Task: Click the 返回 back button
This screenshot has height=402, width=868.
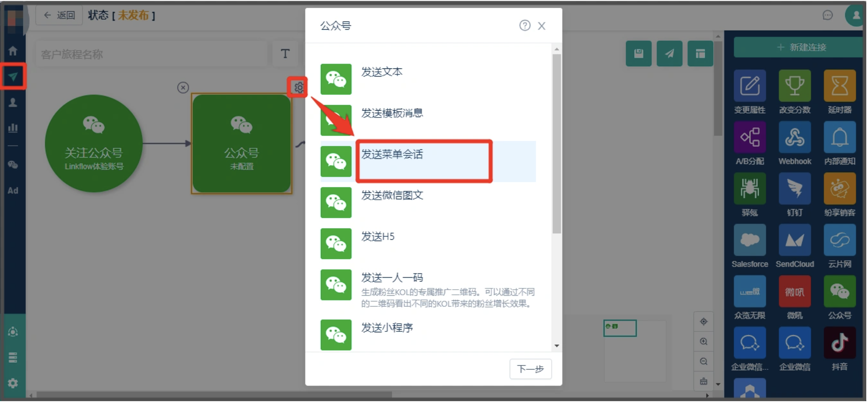Action: point(59,15)
